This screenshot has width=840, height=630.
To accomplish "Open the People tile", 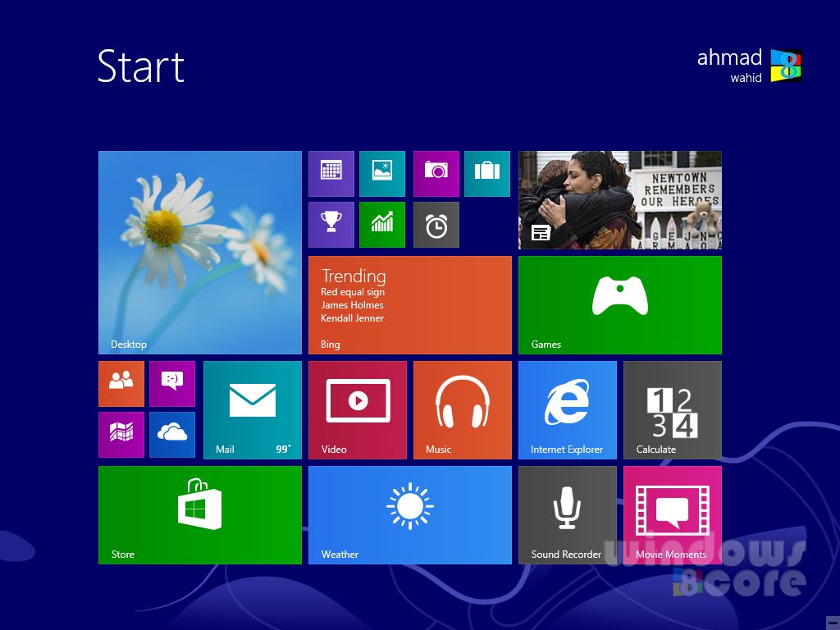I will [x=121, y=384].
